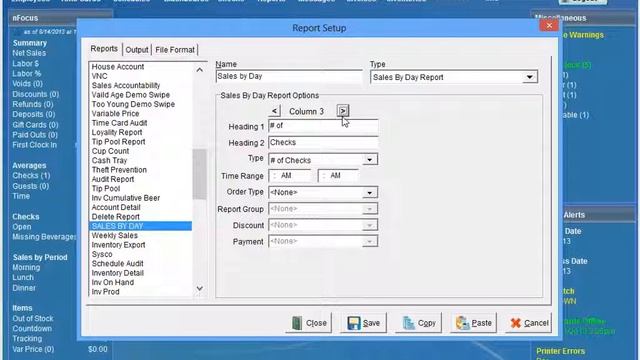
Task: Click 'Out of Stock' in nFocus panel
Action: click(x=33, y=318)
